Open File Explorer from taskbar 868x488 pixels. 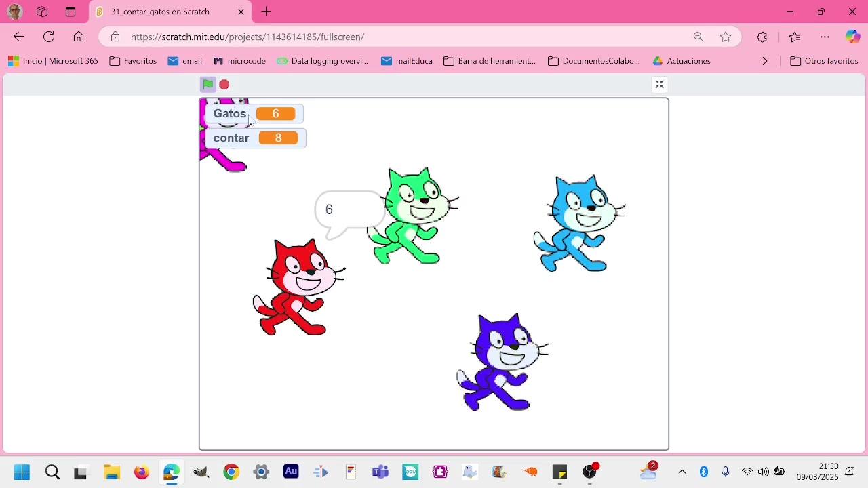[112, 472]
